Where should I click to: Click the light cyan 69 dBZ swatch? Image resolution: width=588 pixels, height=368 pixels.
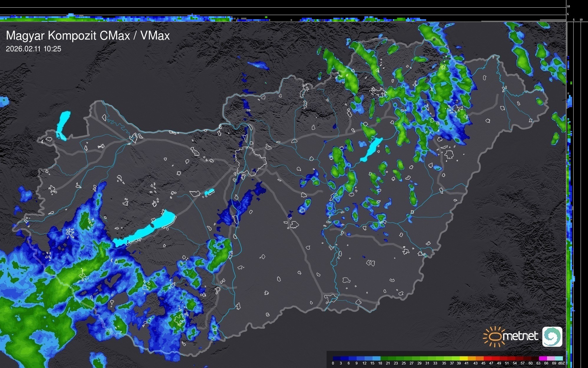click(559, 358)
